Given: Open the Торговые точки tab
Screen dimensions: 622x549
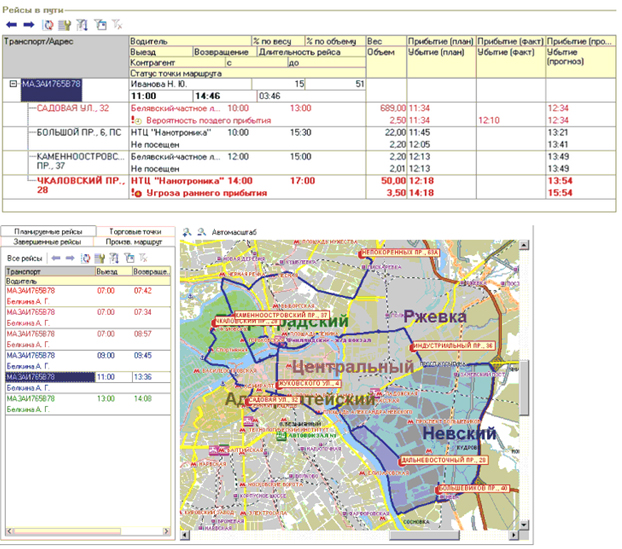Looking at the screenshot, I should click(x=135, y=231).
